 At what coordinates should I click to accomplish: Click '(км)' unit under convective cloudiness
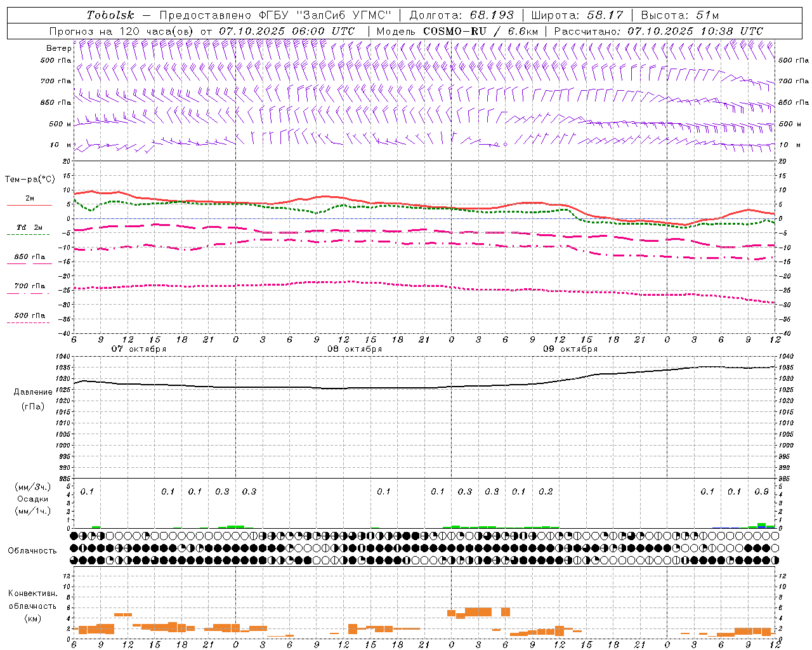pyautogui.click(x=33, y=618)
